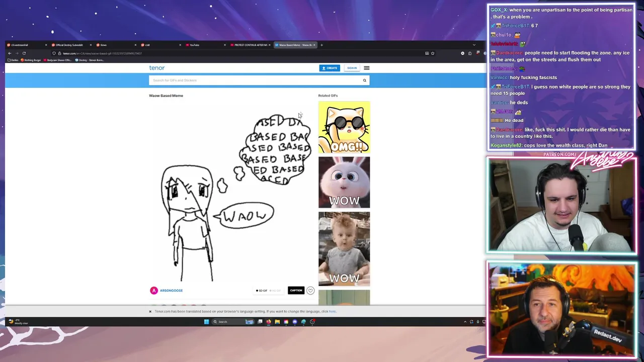Screen dimensions: 644x362
Task: Open the Bodycam Shows Offic... bookmark
Action: click(58, 60)
